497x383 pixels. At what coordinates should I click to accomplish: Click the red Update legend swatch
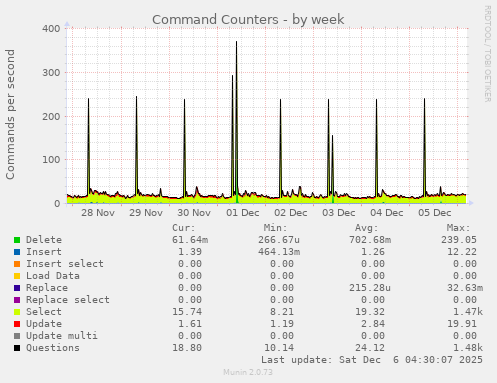tap(17, 324)
